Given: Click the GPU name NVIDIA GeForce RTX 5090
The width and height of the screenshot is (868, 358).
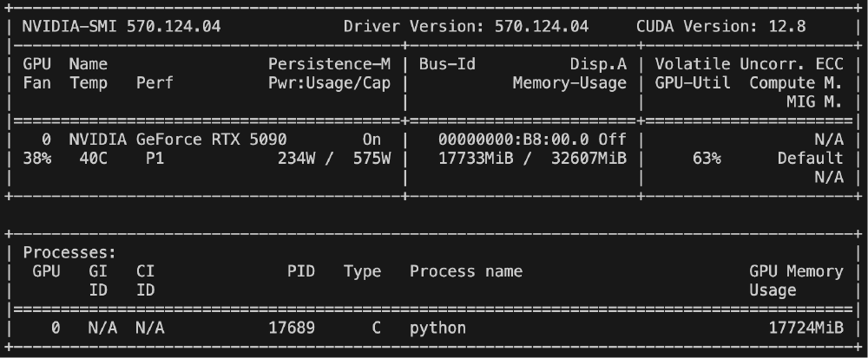Looking at the screenshot, I should (178, 140).
